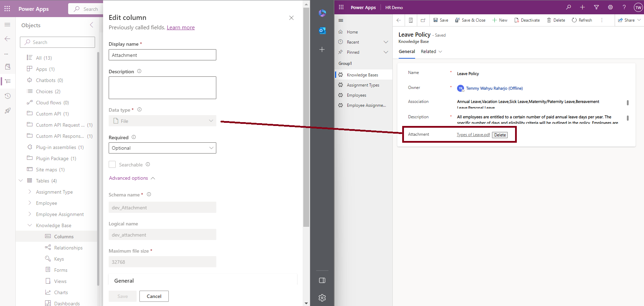
Task: Open the Types of Leave.pdf attachment link
Action: point(473,135)
